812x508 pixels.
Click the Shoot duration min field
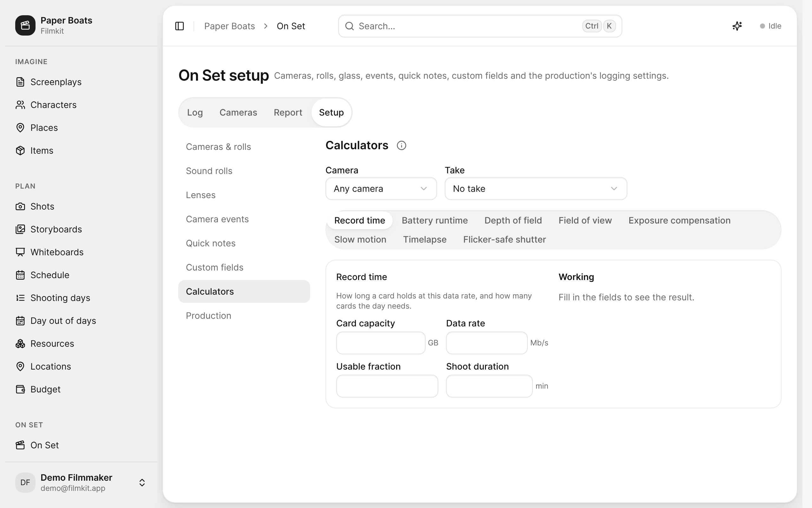click(x=489, y=386)
